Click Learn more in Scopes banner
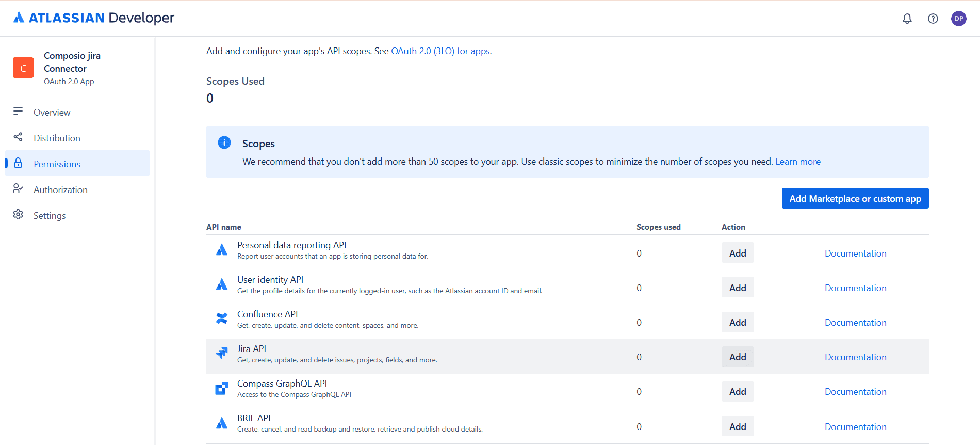Viewport: 980px width, 445px height. tap(798, 162)
